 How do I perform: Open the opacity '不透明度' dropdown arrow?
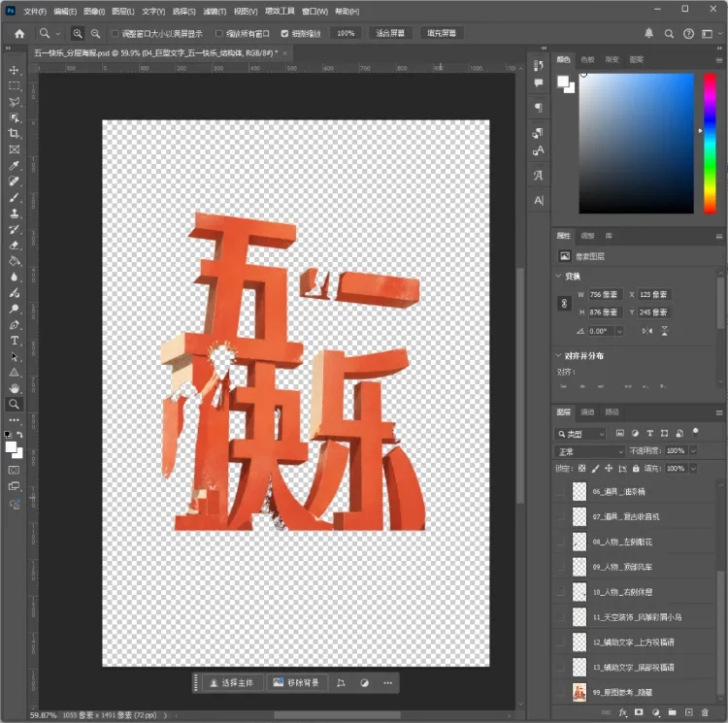693,450
